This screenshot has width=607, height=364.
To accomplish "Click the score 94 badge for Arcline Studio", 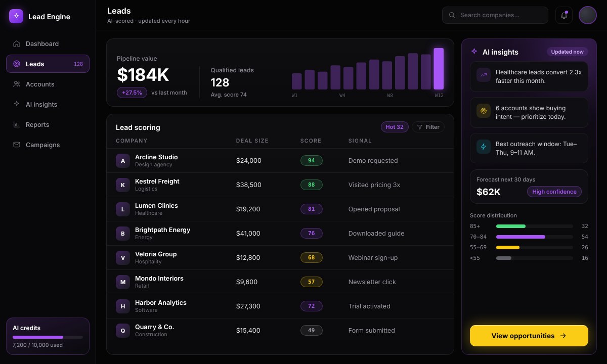I will [x=312, y=161].
